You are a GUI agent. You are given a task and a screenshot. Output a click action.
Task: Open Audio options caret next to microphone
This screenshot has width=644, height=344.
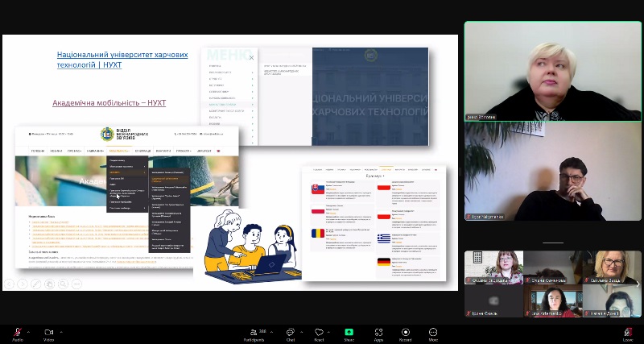click(x=28, y=331)
